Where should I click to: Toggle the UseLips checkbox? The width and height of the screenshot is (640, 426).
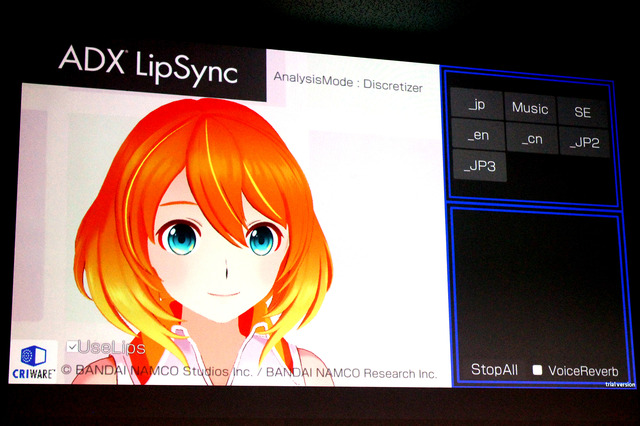coord(73,347)
